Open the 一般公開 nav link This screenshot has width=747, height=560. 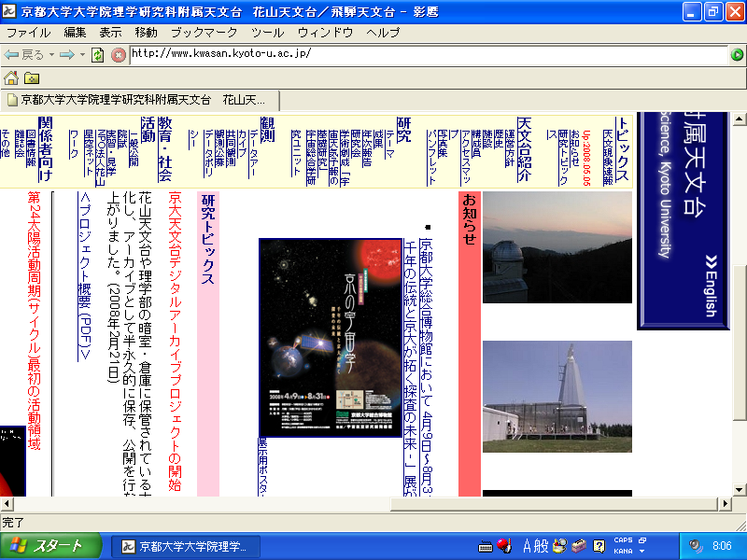[134, 147]
